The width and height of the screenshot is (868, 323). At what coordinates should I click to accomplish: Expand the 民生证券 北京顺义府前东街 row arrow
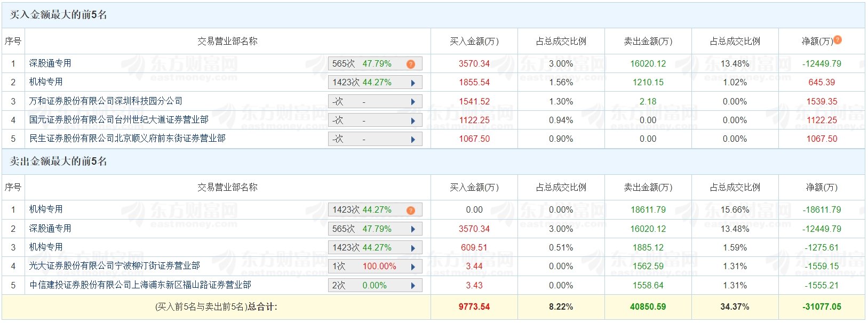[413, 139]
